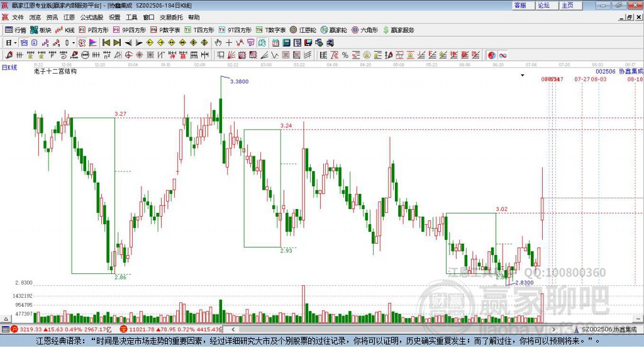The height and width of the screenshot is (347, 644).
Task: Click the bottom horizontal scrollbar track
Action: (394, 329)
